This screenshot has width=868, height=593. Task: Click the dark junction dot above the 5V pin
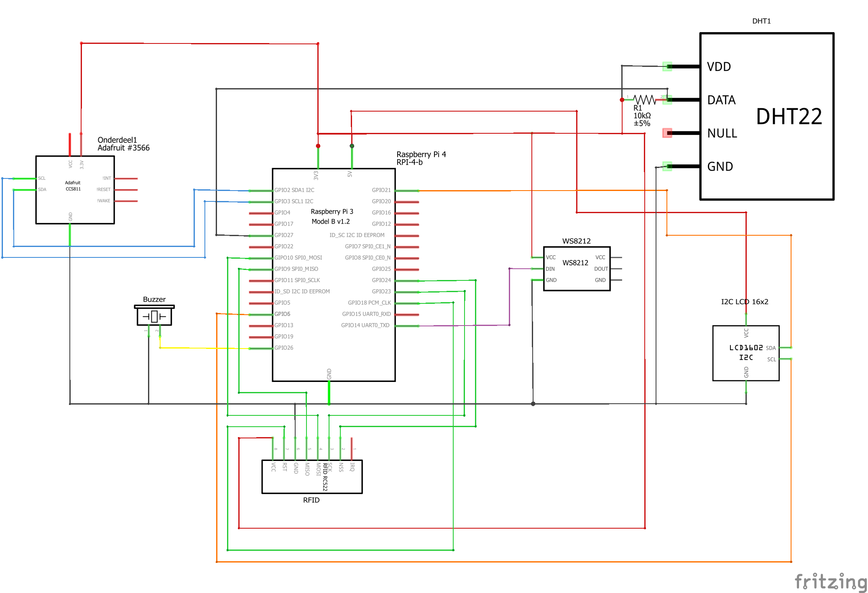pos(352,146)
